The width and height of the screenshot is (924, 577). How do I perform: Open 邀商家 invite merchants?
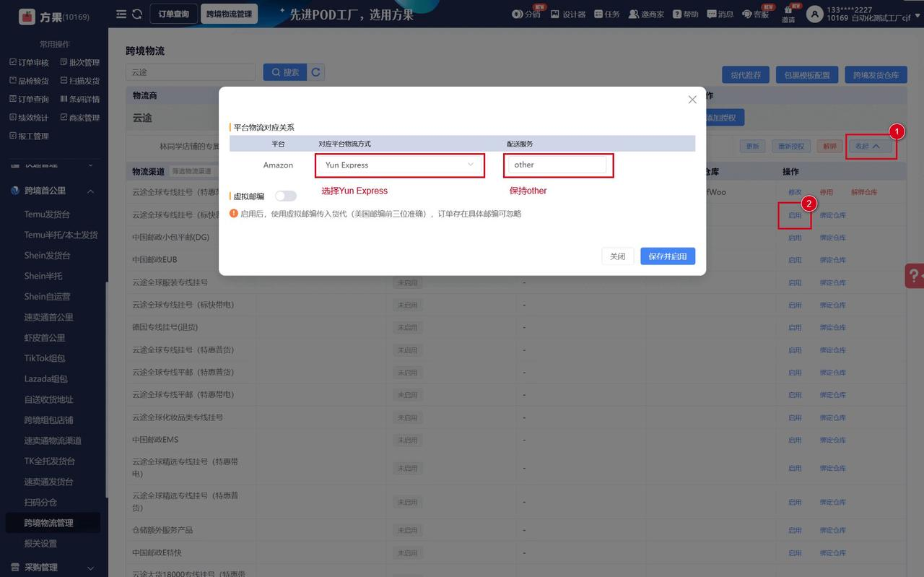[x=646, y=14]
